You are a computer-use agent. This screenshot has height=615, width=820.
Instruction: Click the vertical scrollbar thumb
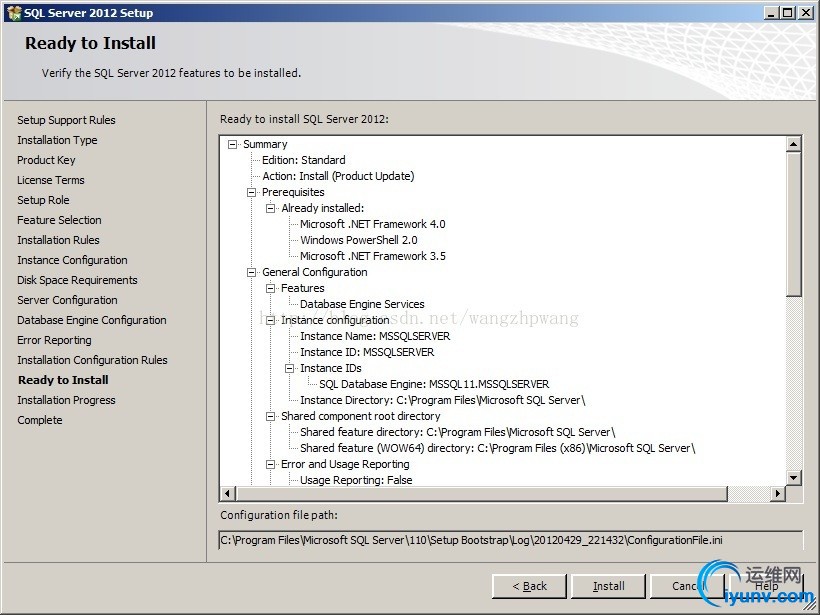pyautogui.click(x=793, y=224)
